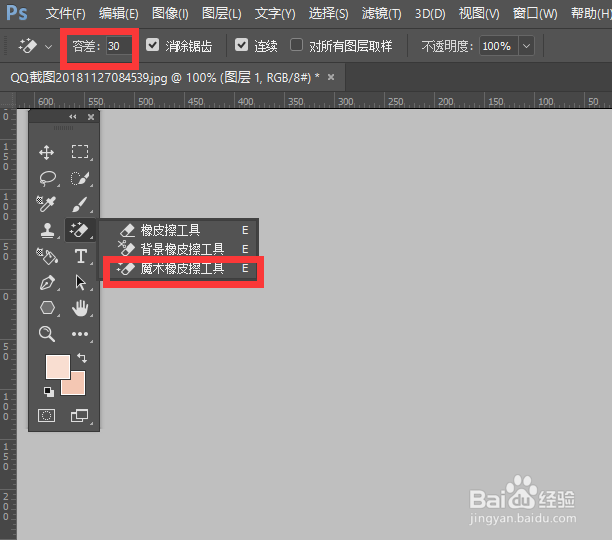Toggle the 消除锯齿 anti-alias checkbox
This screenshot has height=540, width=612.
[x=152, y=45]
